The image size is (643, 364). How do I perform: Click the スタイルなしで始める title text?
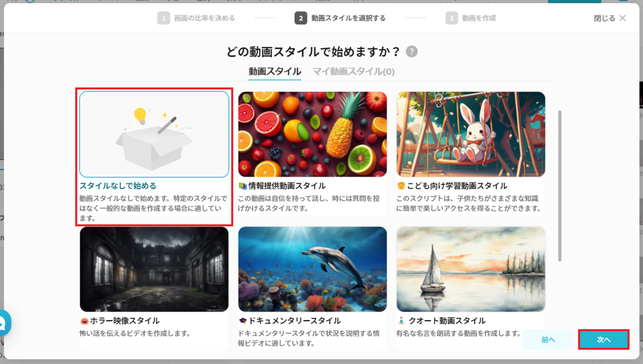pyautogui.click(x=118, y=186)
